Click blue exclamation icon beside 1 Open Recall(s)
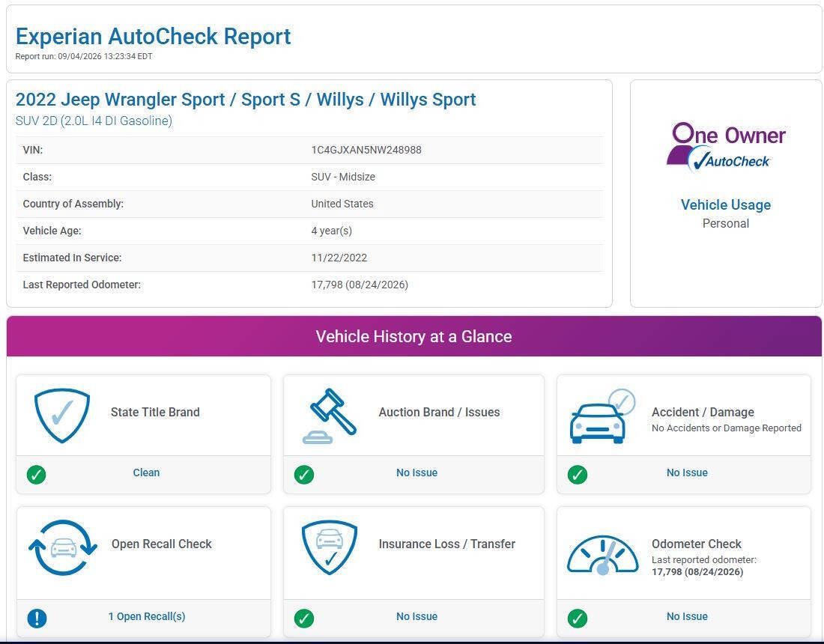The image size is (824, 644). 37,619
